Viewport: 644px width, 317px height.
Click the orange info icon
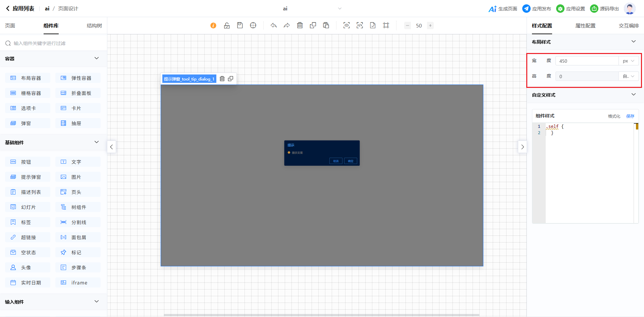point(213,25)
